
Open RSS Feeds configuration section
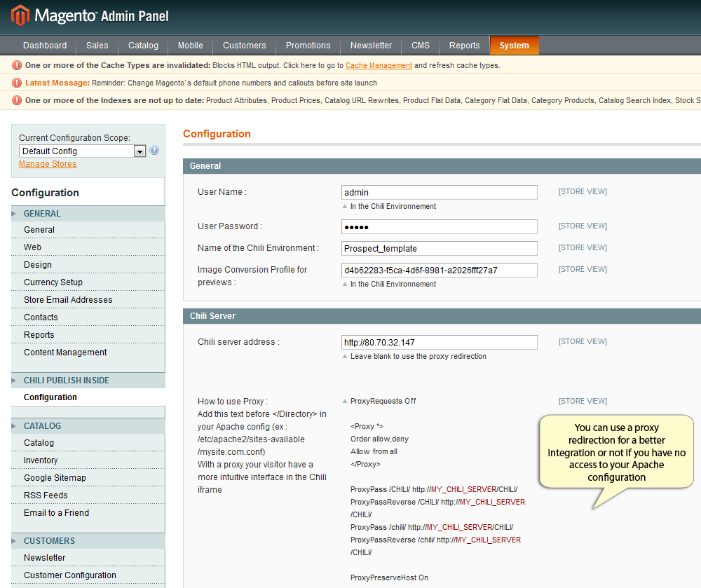point(88,495)
